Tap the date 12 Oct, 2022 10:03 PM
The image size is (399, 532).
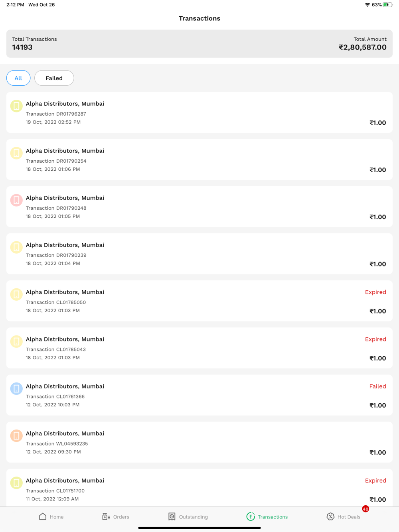pyautogui.click(x=53, y=405)
